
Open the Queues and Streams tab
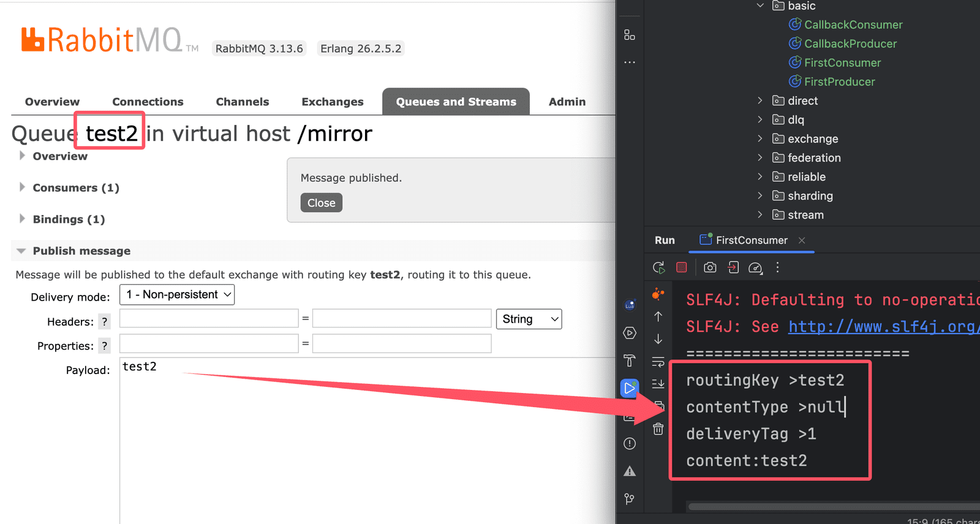click(456, 102)
